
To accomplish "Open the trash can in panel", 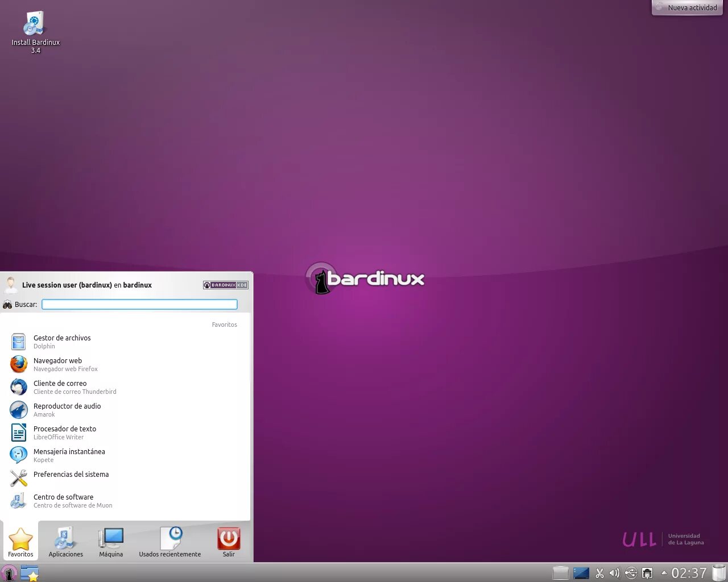I will click(719, 573).
